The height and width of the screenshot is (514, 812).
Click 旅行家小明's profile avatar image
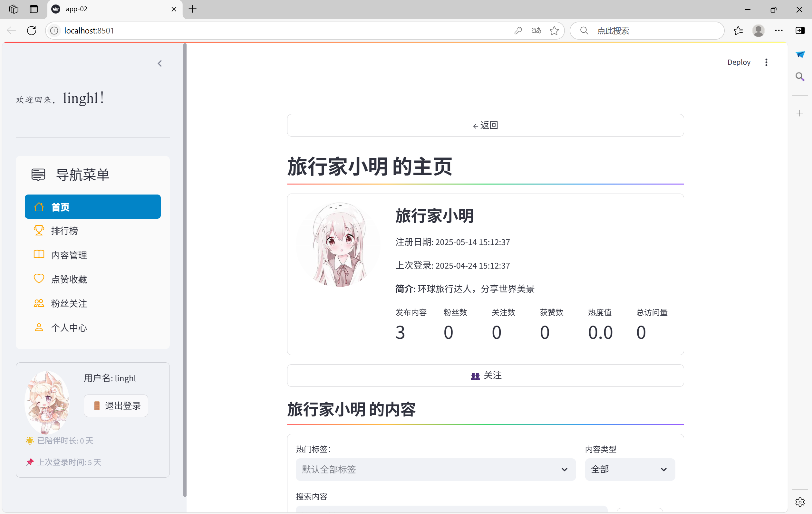tap(338, 245)
